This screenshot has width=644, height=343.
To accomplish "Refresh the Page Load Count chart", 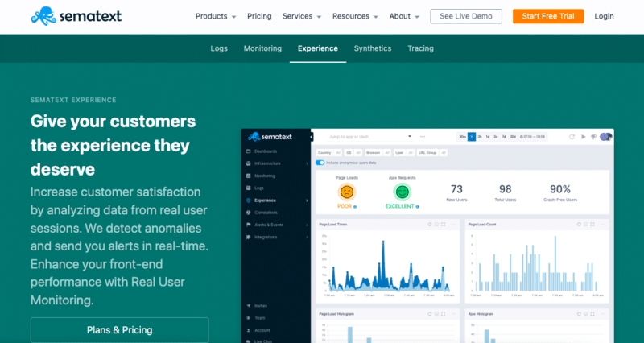I will (579, 225).
